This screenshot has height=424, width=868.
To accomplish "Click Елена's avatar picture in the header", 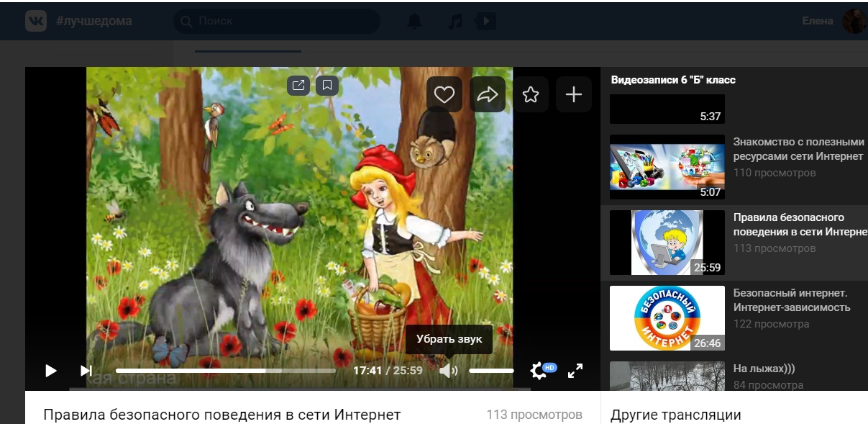I will [x=854, y=21].
